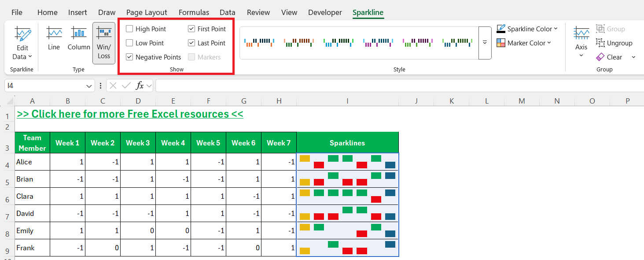The width and height of the screenshot is (644, 260).
Task: Open the Name Box dropdown arrow
Action: pyautogui.click(x=89, y=86)
